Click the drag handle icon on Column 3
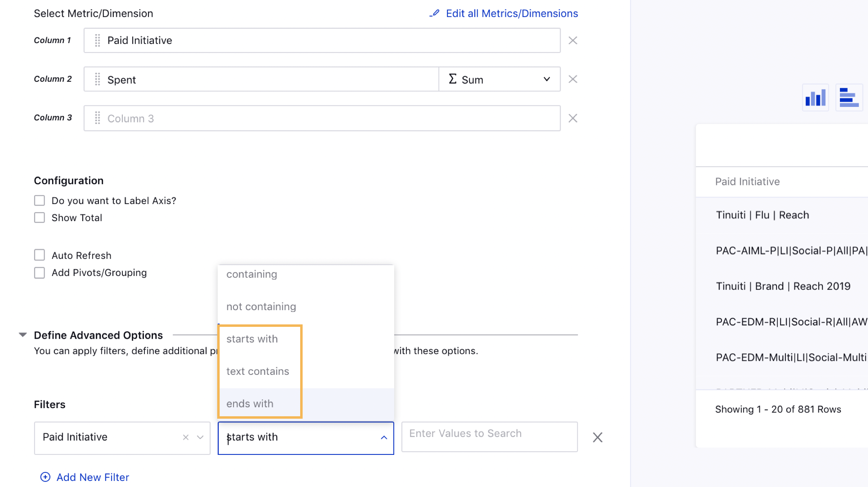 (x=97, y=118)
